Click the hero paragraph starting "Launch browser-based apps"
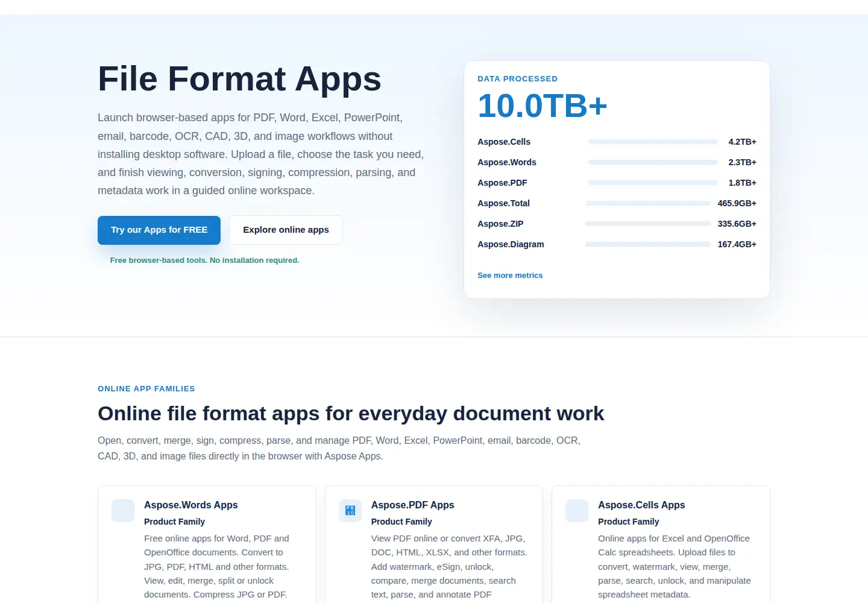Screen dimensions: 868x603 tap(261, 154)
